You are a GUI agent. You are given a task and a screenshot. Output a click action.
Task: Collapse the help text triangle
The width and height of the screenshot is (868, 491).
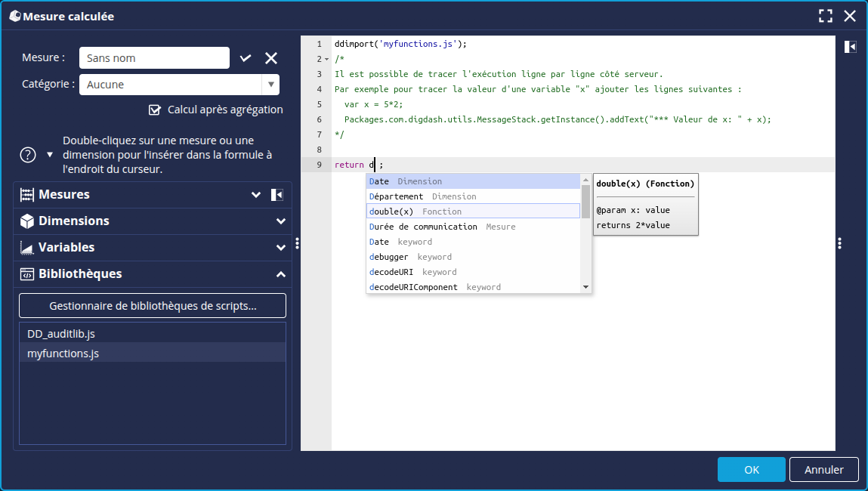pyautogui.click(x=50, y=155)
